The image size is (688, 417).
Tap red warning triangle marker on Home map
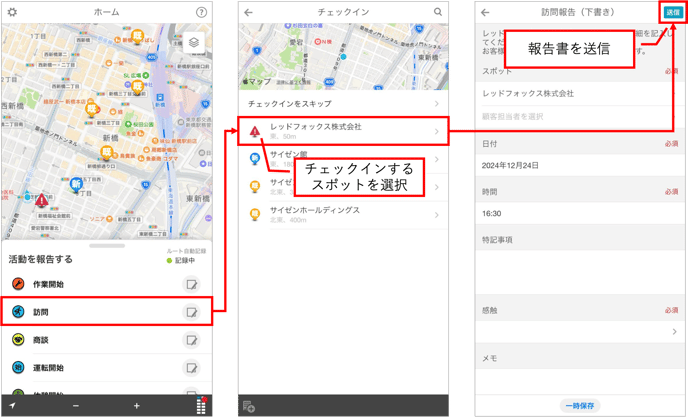[x=42, y=200]
